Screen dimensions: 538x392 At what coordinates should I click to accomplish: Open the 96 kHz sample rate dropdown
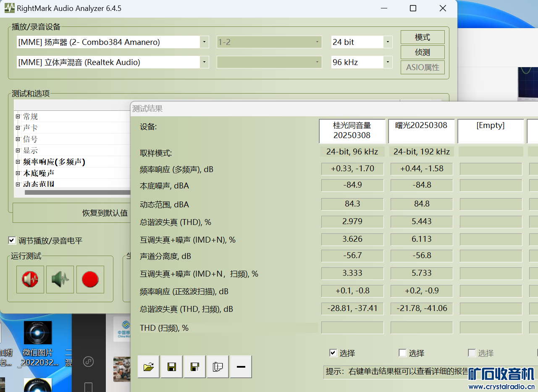388,62
